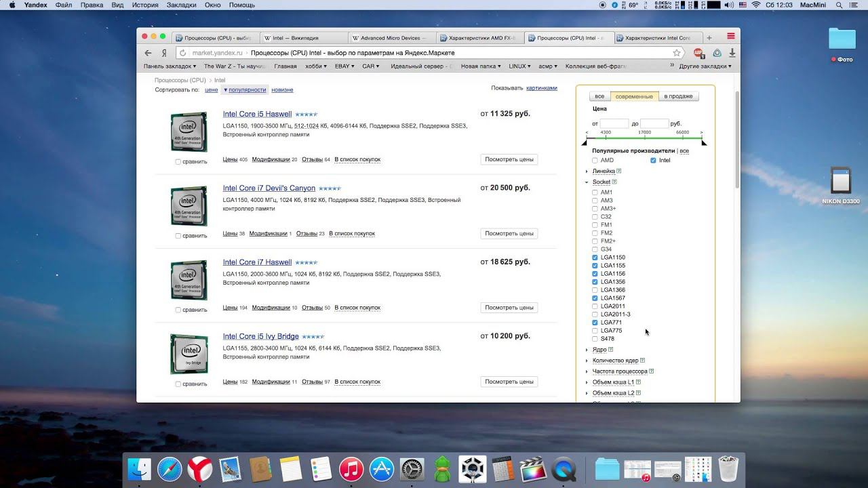Viewport: 868px width, 488px height.
Task: Check the LGA1366 socket filter
Action: [x=595, y=290]
